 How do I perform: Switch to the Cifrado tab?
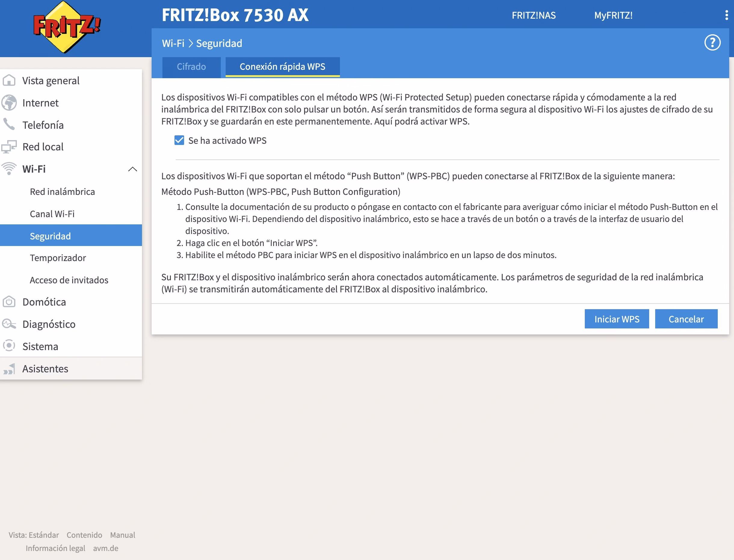click(191, 67)
